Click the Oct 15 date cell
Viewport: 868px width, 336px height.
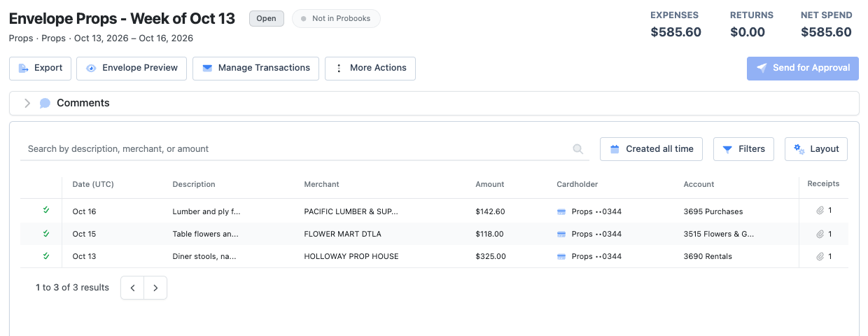click(84, 234)
